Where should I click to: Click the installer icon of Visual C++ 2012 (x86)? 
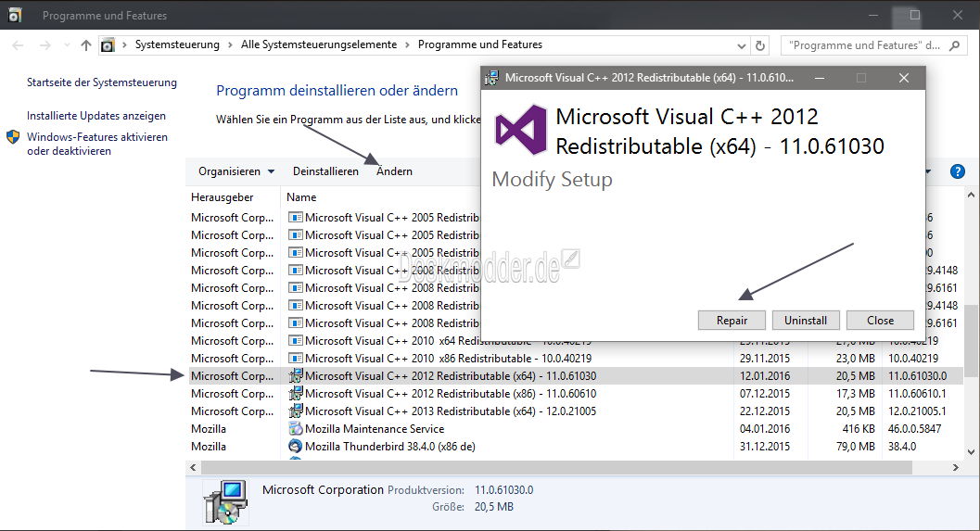point(296,394)
